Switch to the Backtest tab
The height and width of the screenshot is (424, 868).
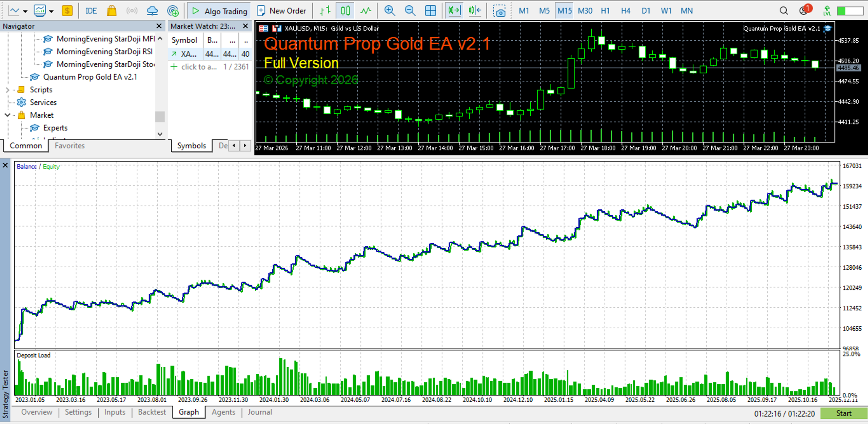pyautogui.click(x=152, y=412)
